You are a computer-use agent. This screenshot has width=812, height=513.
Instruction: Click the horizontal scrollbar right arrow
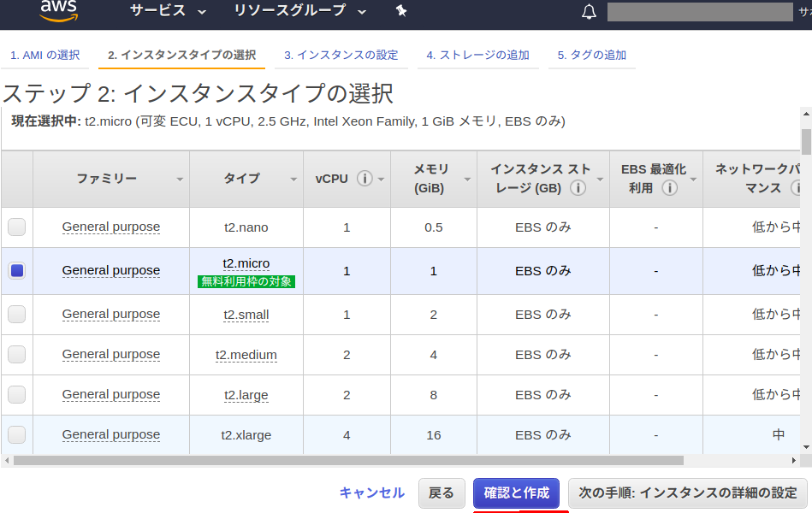794,460
